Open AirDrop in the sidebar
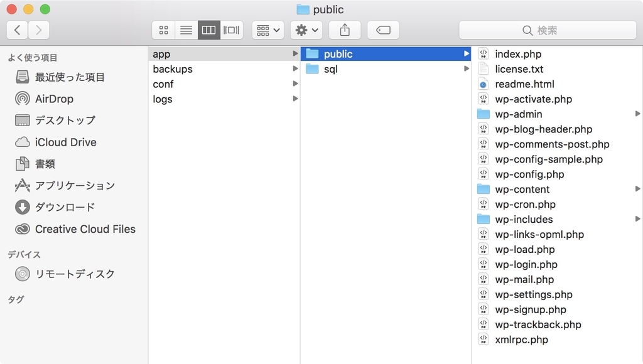The width and height of the screenshot is (643, 364). [x=45, y=99]
